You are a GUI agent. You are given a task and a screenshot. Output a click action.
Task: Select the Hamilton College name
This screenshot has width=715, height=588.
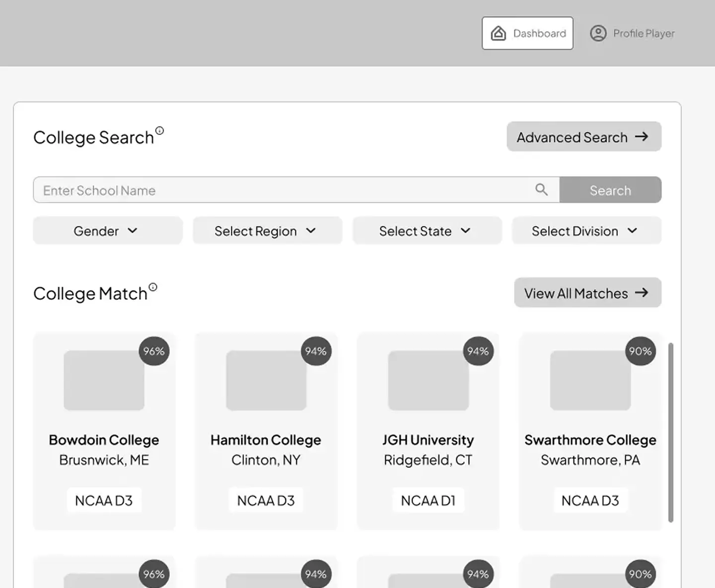click(x=266, y=440)
